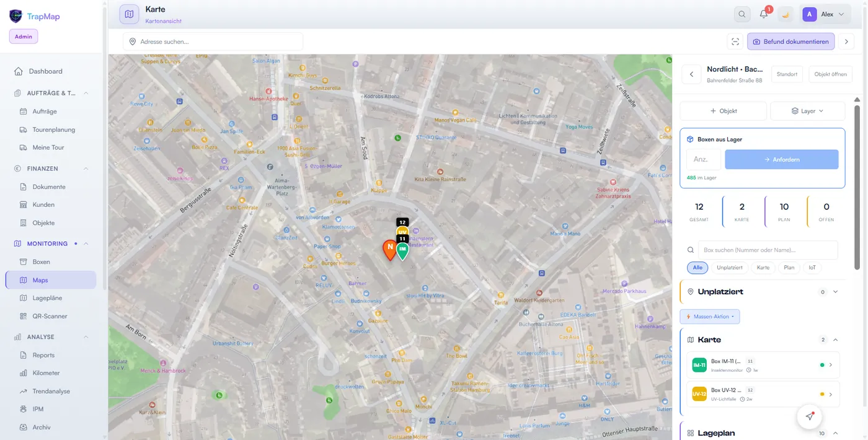Viewport: 868px width, 440px height.
Task: Collapse side panel with right chevron
Action: [x=846, y=42]
